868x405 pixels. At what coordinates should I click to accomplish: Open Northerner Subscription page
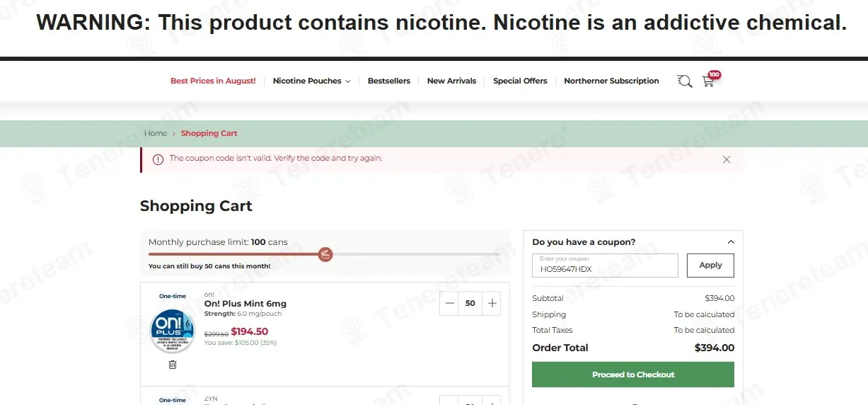[x=611, y=81]
